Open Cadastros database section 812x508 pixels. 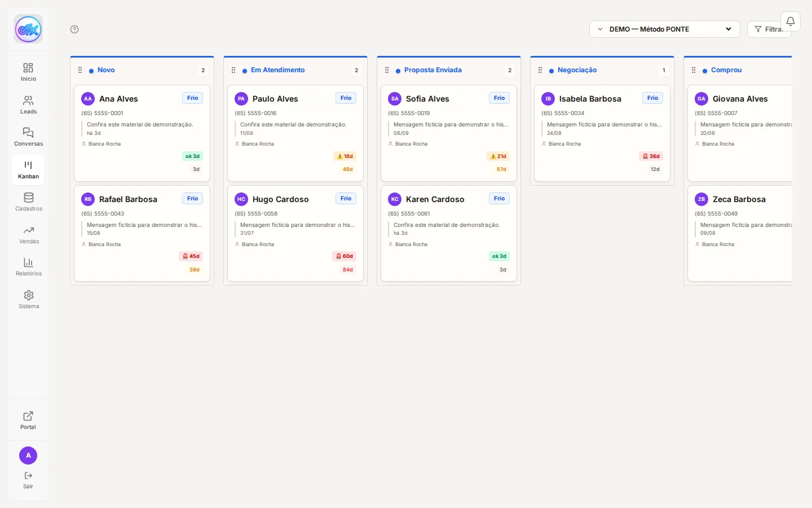(x=28, y=202)
